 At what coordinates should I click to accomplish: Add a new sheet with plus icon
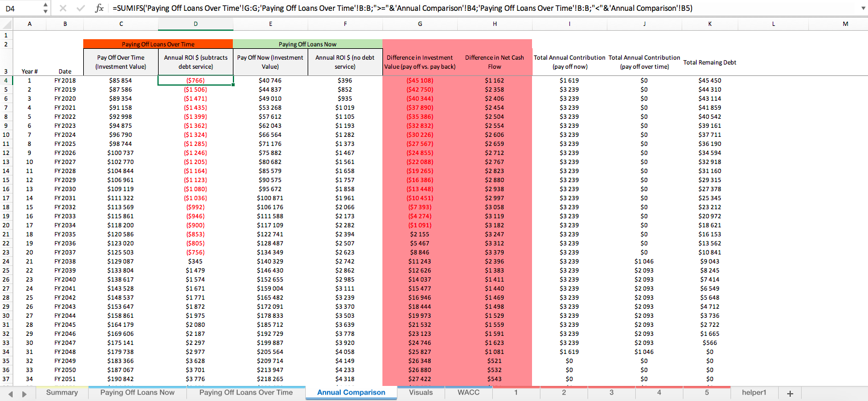coord(790,393)
